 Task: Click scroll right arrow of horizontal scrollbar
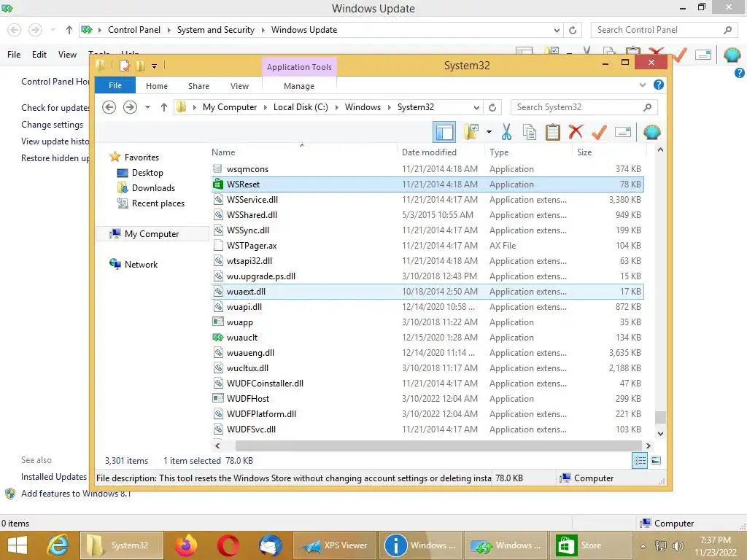[x=648, y=446]
